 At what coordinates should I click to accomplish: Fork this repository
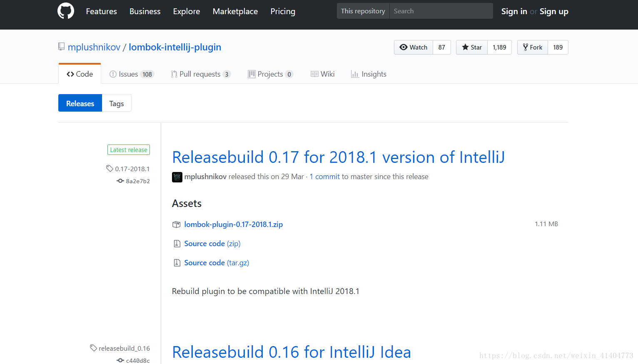(x=533, y=47)
